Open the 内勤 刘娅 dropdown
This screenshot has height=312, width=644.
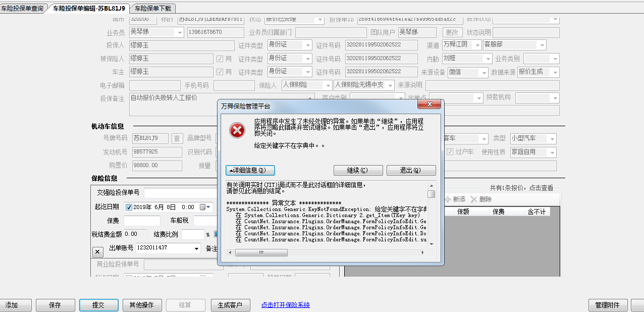click(x=488, y=59)
